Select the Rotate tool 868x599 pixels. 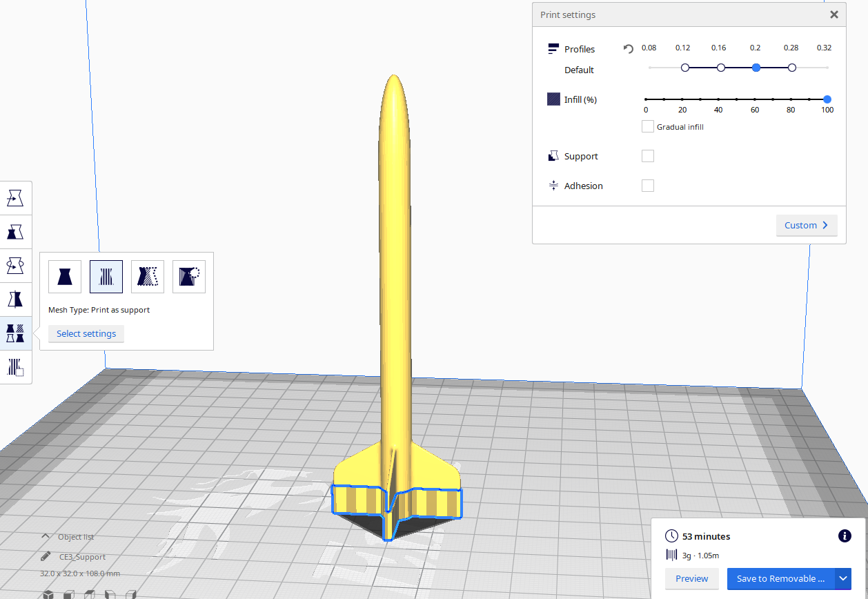click(15, 265)
